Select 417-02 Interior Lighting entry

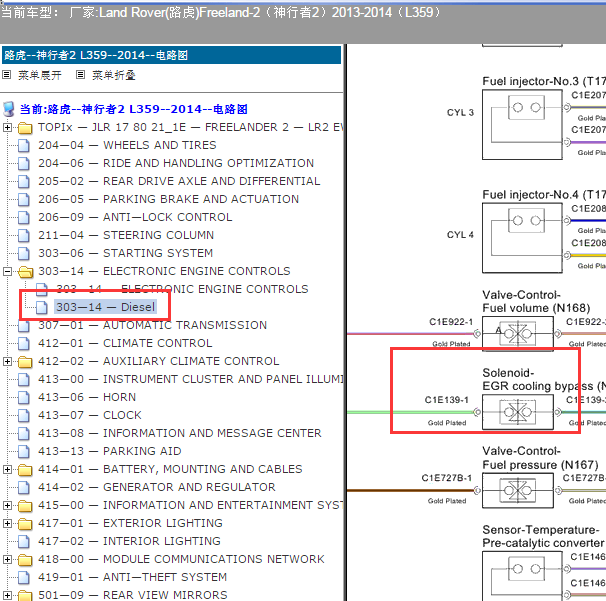pyautogui.click(x=129, y=541)
